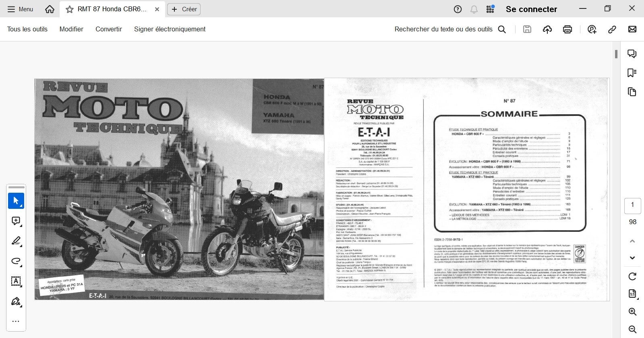644x338 pixels.
Task: Open Tous les outils
Action: [x=27, y=29]
